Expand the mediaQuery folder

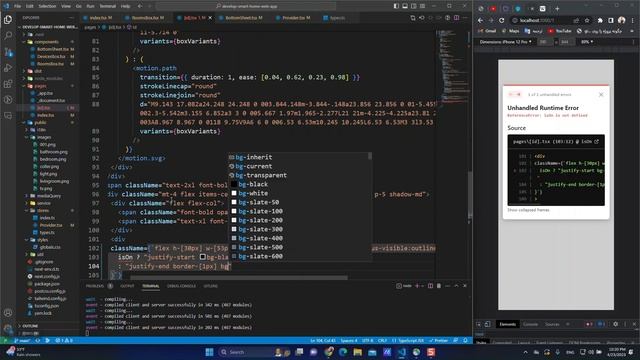(x=49, y=196)
